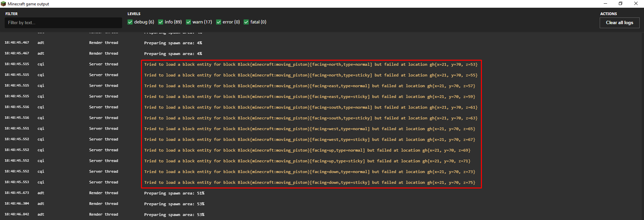Click the 18:48:45.673 Render thread label
The image size is (644, 220).
(103, 193)
